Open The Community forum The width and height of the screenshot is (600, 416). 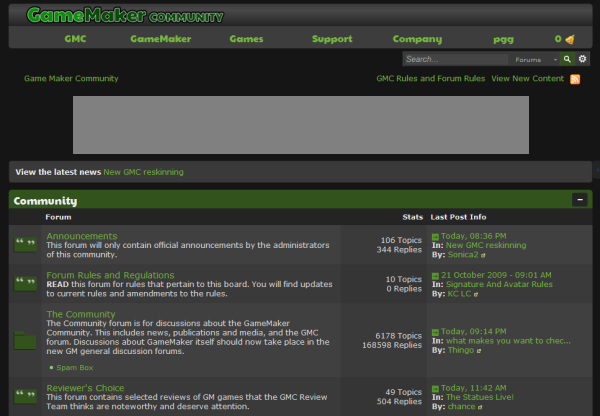(x=81, y=314)
